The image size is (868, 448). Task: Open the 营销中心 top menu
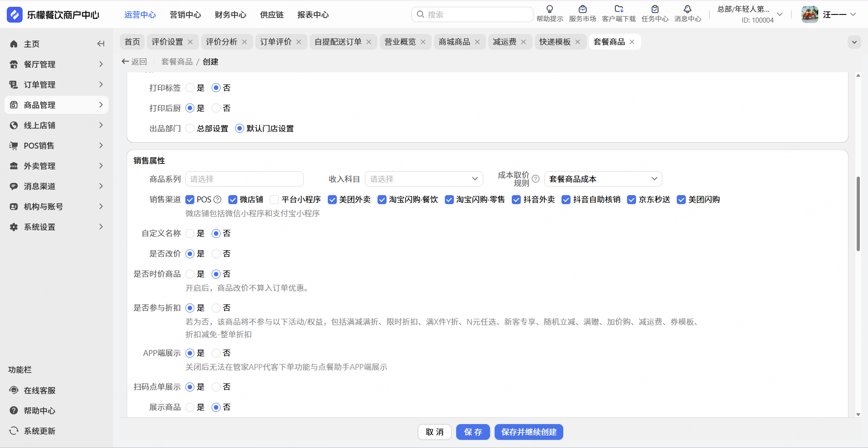click(x=185, y=15)
